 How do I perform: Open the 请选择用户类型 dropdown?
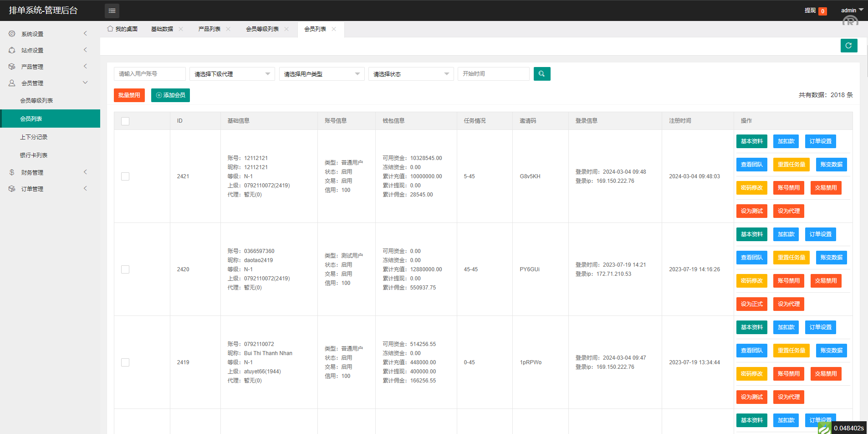(x=322, y=74)
